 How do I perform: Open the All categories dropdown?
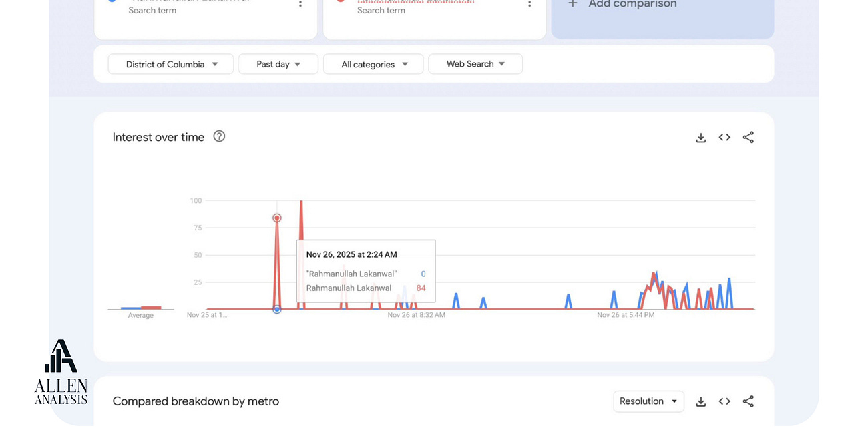coord(373,64)
